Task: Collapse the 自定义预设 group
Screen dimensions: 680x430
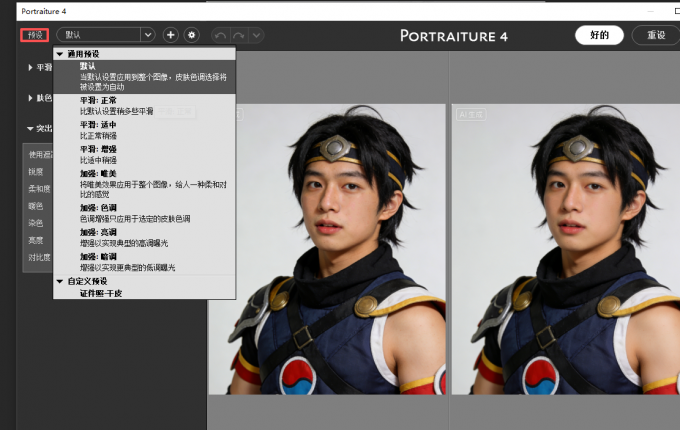Action: 59,281
